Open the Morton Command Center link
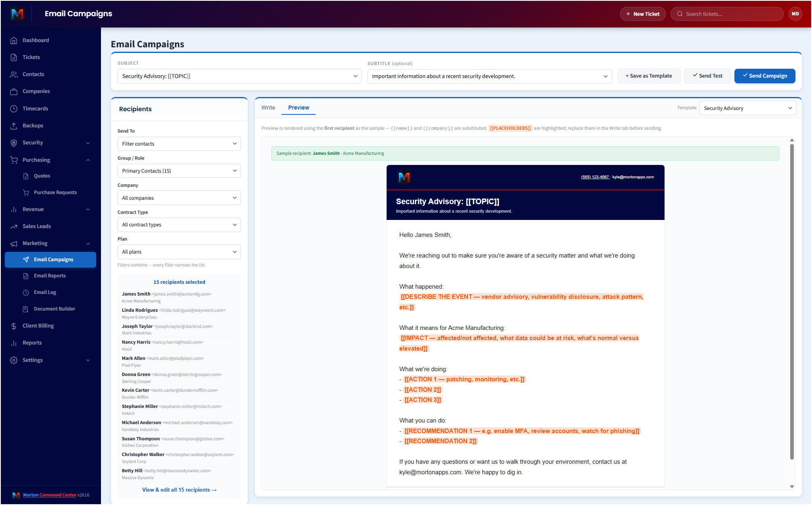812x505 pixels. coord(50,495)
